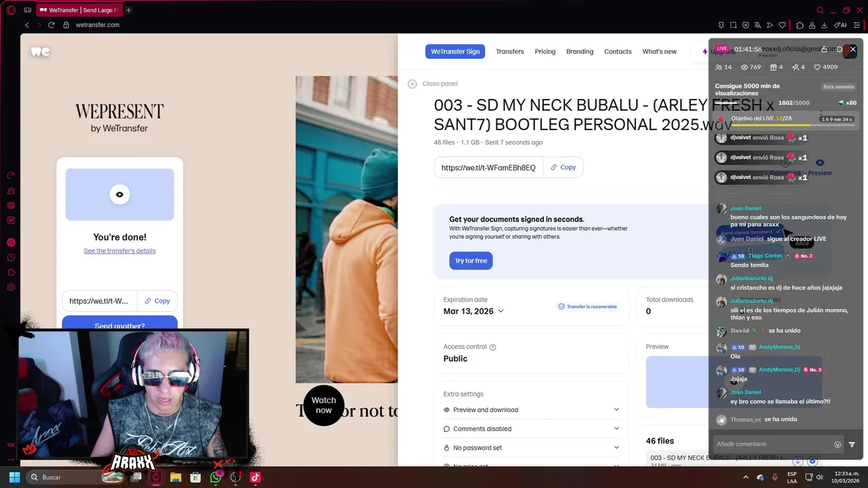Viewport: 868px width, 488px height.
Task: Open File Explorer from the taskbar
Action: pyautogui.click(x=176, y=477)
